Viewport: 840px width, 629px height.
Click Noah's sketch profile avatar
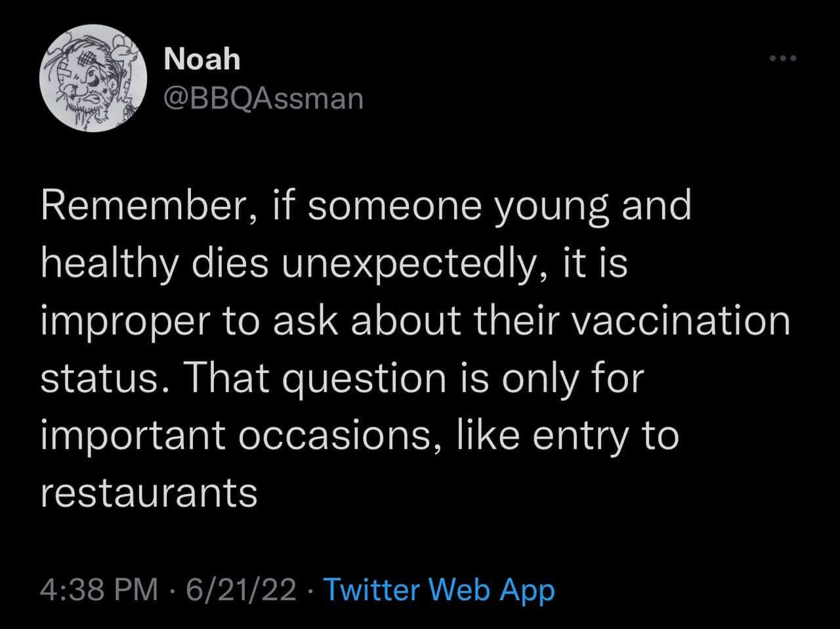coord(93,79)
